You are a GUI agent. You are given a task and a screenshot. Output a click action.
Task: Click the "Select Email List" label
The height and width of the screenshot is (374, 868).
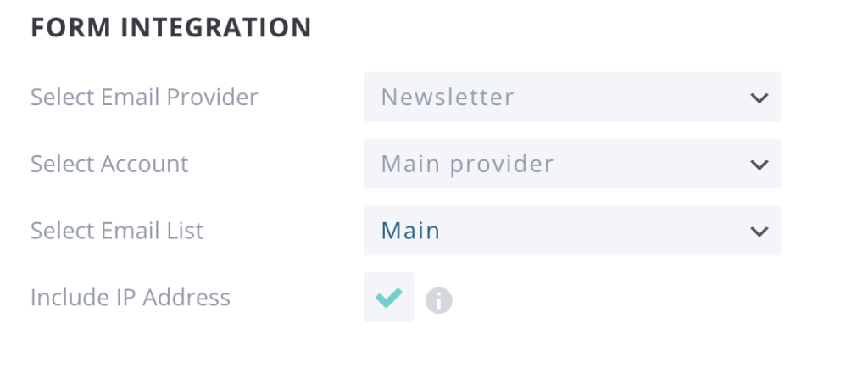point(117,231)
